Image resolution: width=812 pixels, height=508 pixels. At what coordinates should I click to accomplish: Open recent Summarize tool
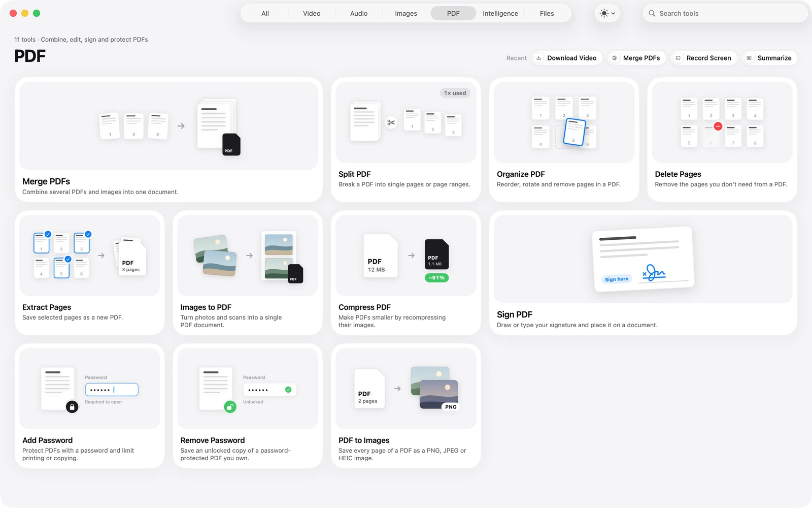click(769, 58)
